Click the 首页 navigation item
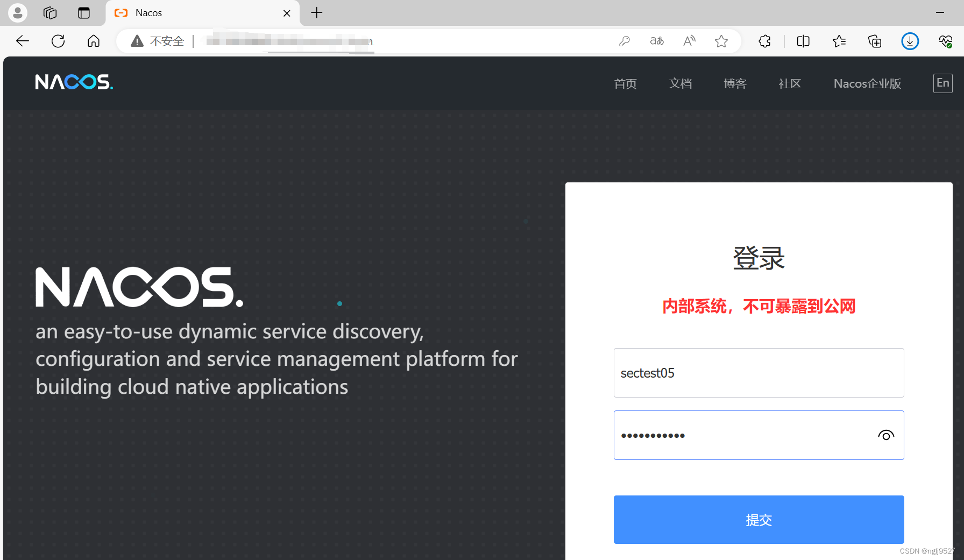 (625, 83)
